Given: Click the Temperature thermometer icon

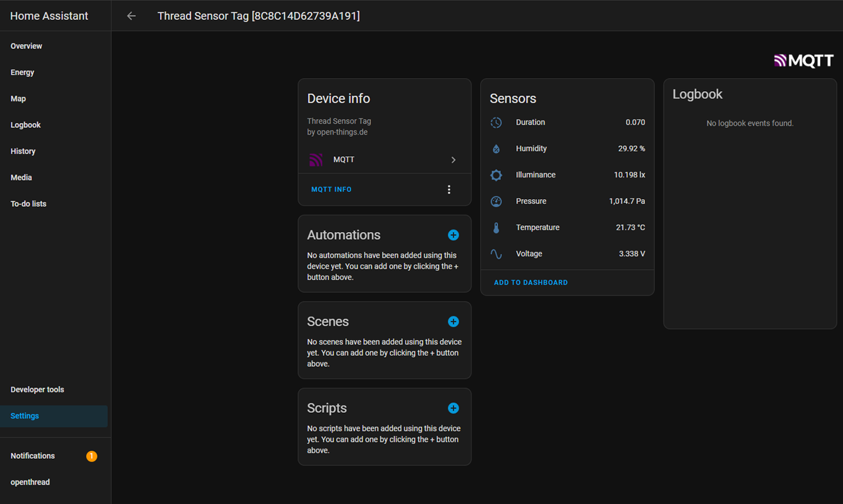Looking at the screenshot, I should tap(496, 228).
